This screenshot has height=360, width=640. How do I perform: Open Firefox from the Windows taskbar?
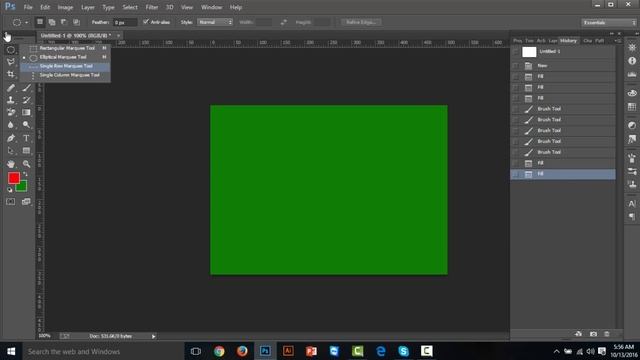coord(242,351)
